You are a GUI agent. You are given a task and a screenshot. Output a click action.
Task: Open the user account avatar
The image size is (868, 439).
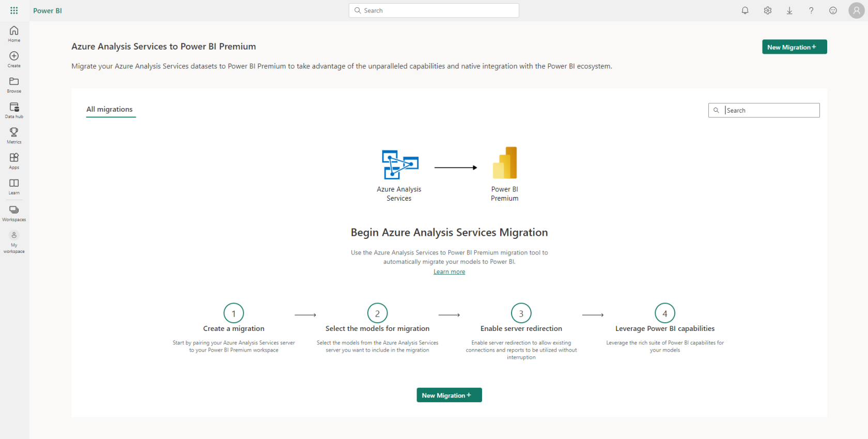[857, 10]
